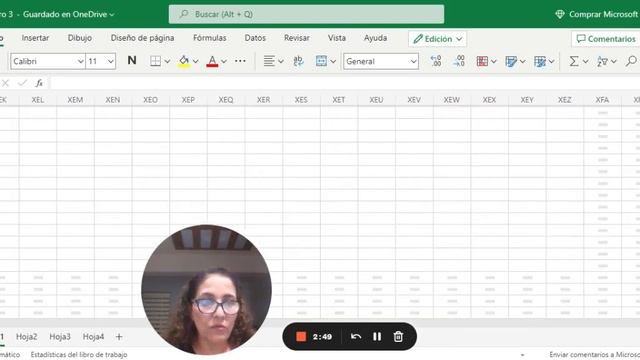Click the text alignment icon

coord(269,61)
